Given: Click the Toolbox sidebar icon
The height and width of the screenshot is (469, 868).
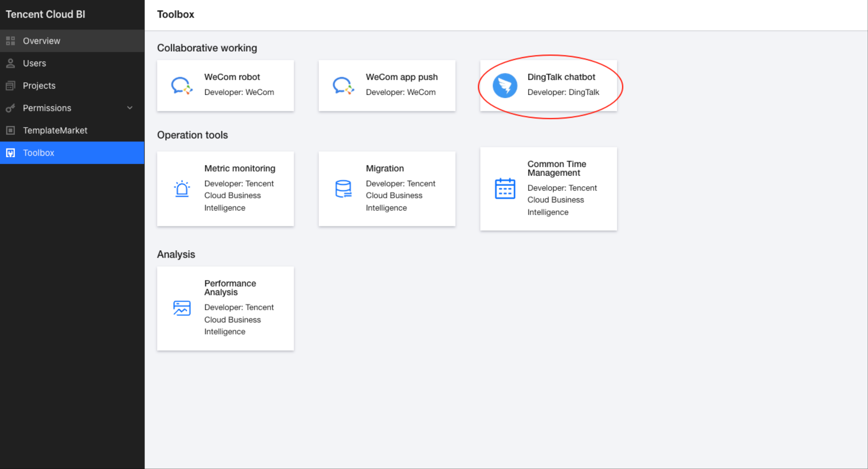Looking at the screenshot, I should coord(10,153).
